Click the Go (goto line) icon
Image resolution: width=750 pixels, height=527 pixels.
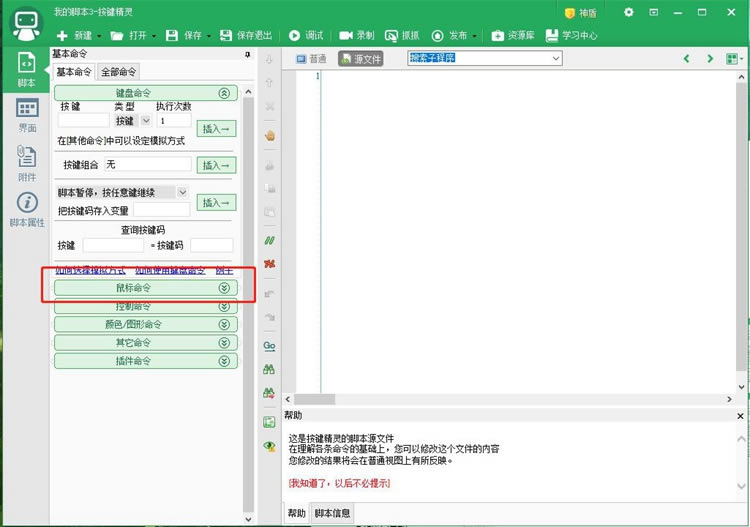click(269, 344)
